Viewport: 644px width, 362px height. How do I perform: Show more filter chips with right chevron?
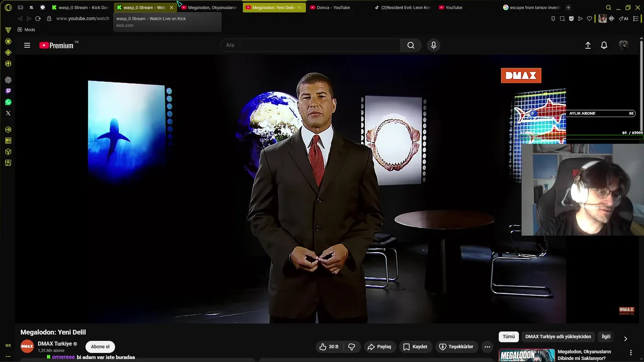pyautogui.click(x=625, y=338)
